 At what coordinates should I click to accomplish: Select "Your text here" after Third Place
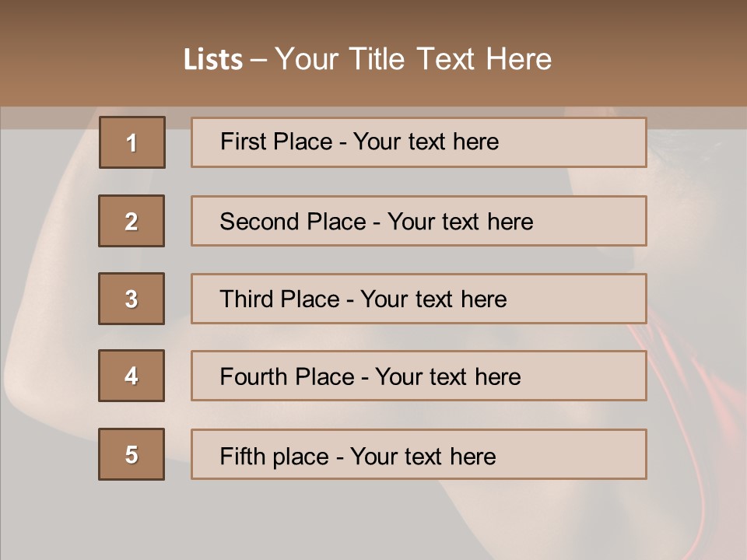click(433, 299)
